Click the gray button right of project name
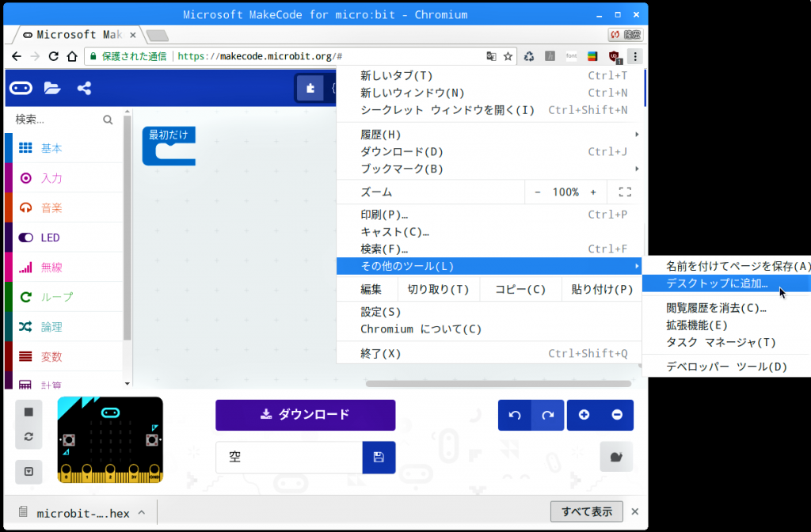This screenshot has width=811, height=532. click(x=616, y=457)
